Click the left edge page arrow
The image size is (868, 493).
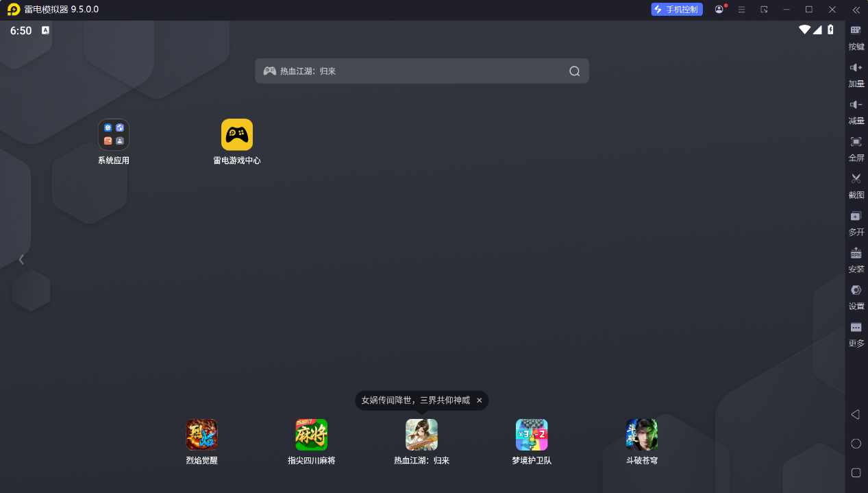pos(21,259)
